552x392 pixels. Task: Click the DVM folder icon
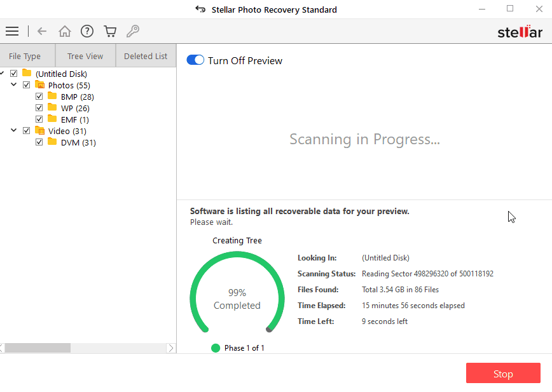[52, 142]
